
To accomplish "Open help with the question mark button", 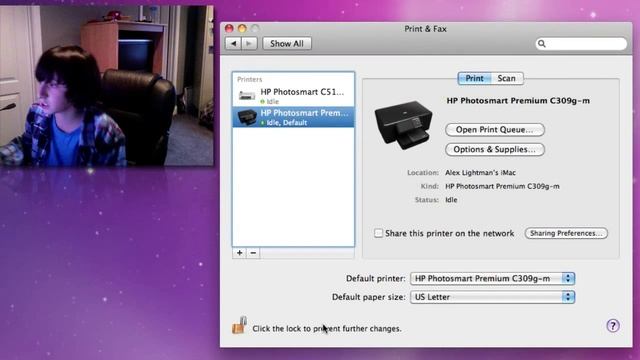I will click(x=613, y=326).
